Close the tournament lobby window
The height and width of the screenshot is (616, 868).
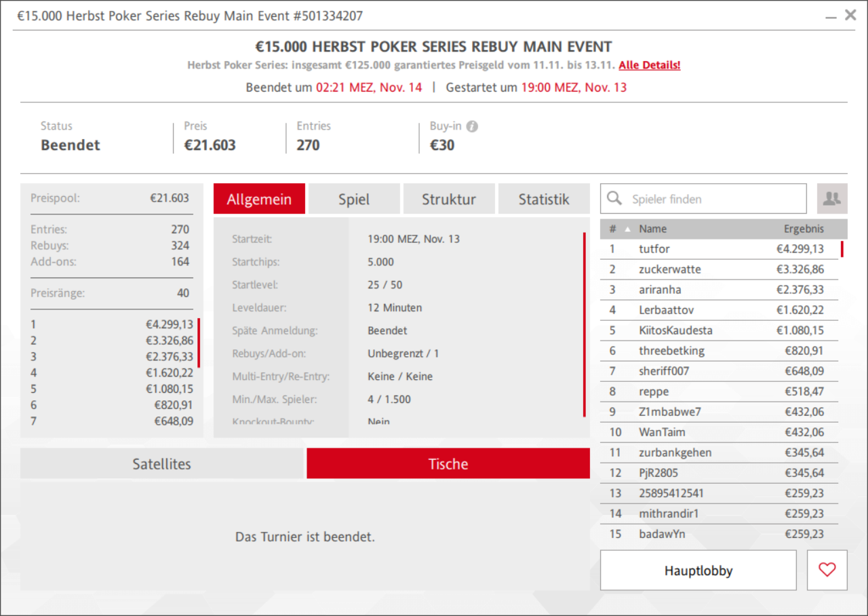pos(850,15)
